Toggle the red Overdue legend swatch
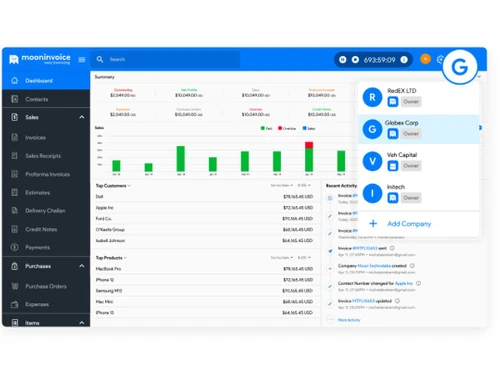 pos(280,128)
